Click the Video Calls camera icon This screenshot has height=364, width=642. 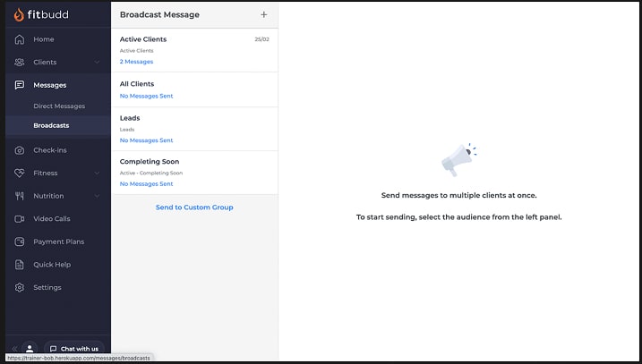click(x=19, y=219)
